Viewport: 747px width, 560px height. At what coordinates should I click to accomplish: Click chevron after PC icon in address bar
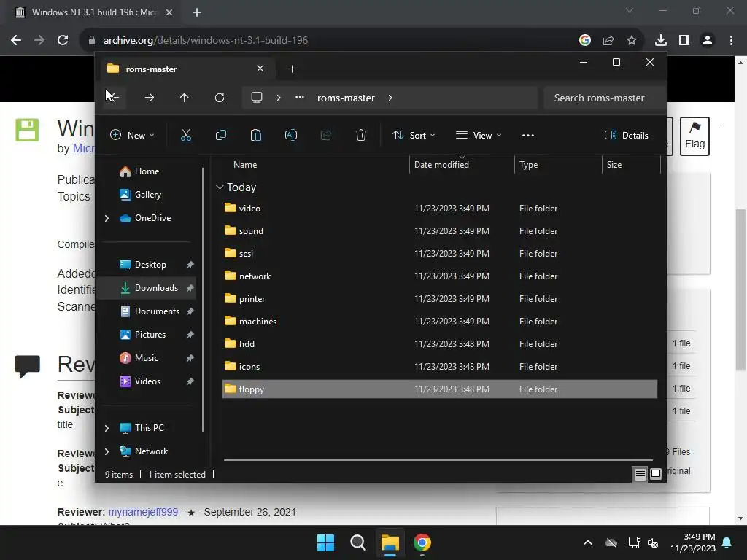click(279, 98)
